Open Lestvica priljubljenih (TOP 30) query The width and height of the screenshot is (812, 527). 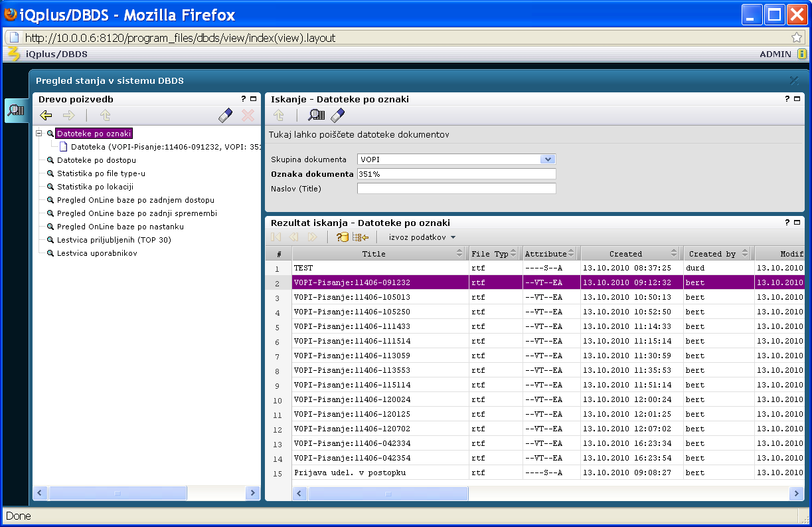click(x=114, y=240)
